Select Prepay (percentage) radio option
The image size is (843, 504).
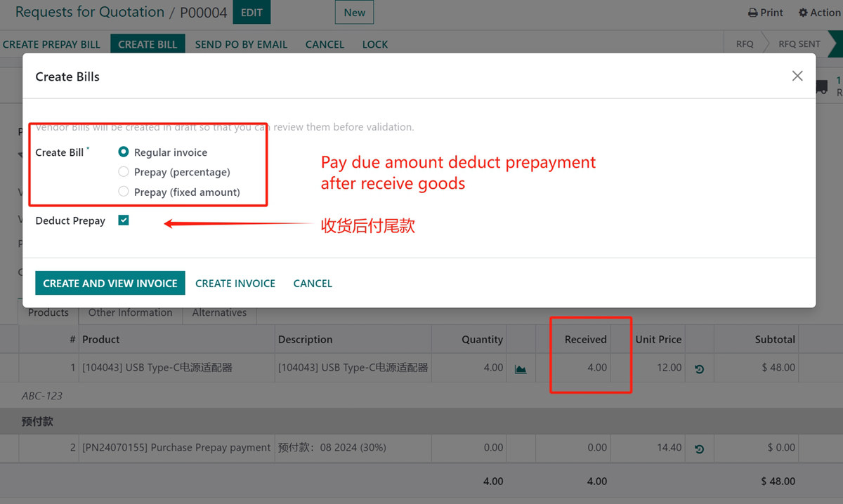click(x=124, y=172)
